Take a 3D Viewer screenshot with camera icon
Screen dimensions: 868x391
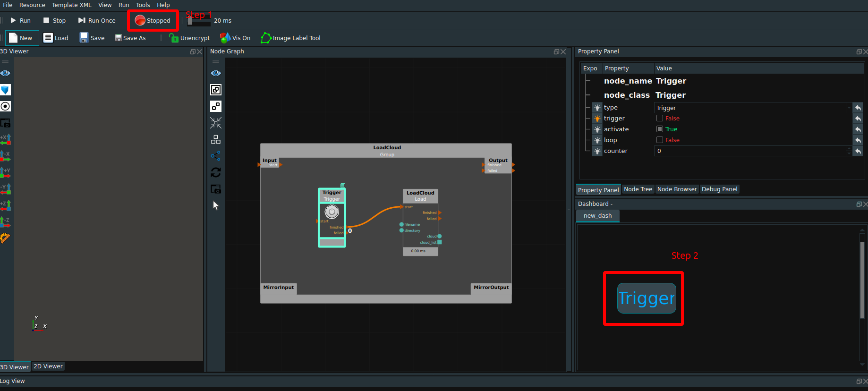[x=5, y=123]
